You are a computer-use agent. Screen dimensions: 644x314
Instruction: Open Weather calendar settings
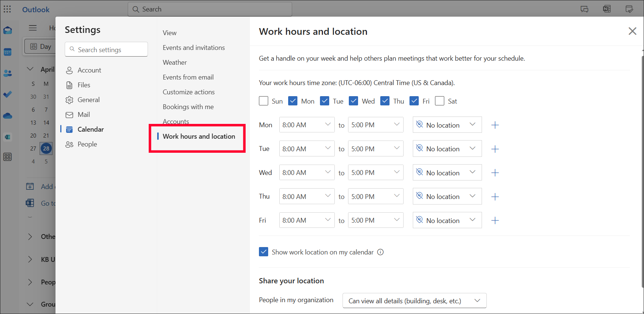[x=175, y=63]
